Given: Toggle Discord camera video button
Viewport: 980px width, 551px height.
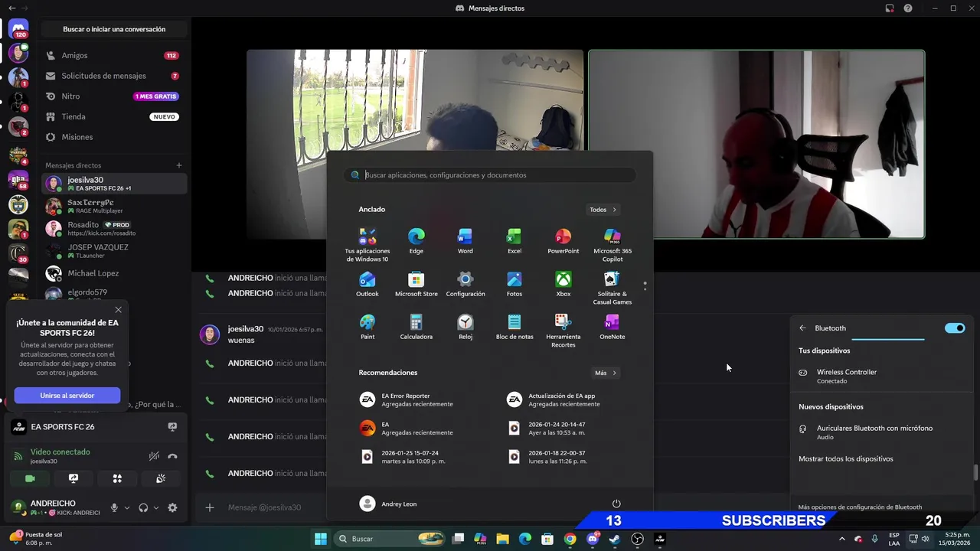Looking at the screenshot, I should [x=30, y=478].
